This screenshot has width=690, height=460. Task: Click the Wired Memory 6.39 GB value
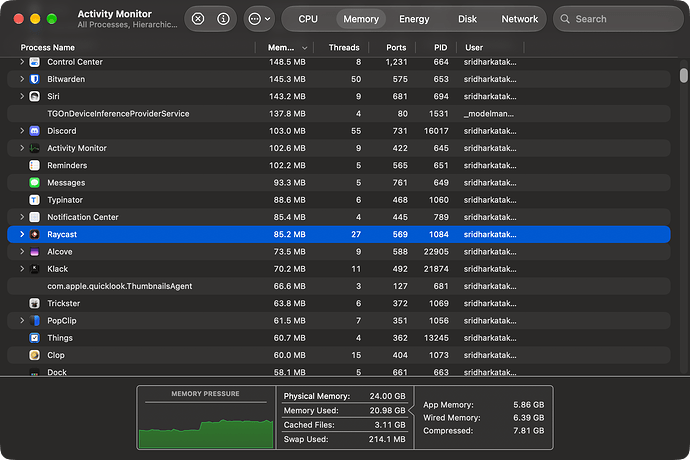529,417
